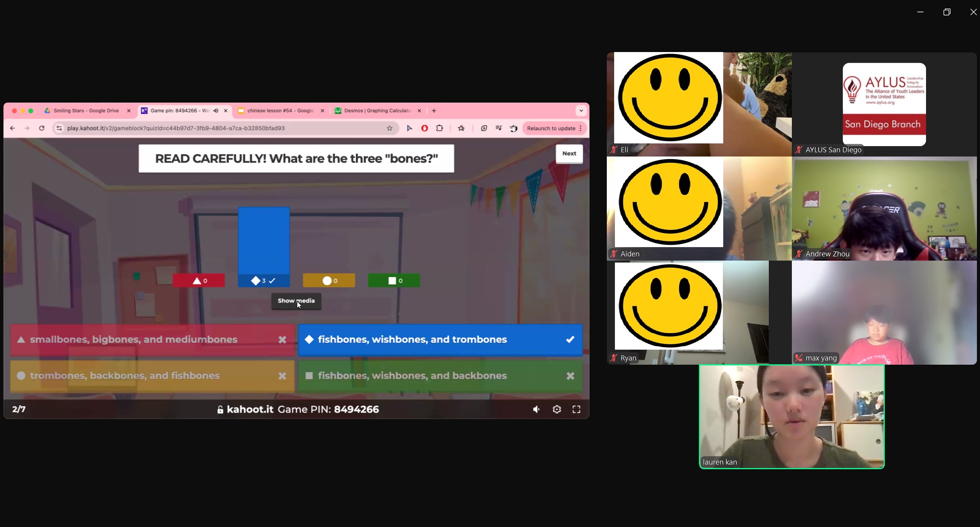Click the site information icon in address bar
The height and width of the screenshot is (527, 980).
pyautogui.click(x=59, y=128)
